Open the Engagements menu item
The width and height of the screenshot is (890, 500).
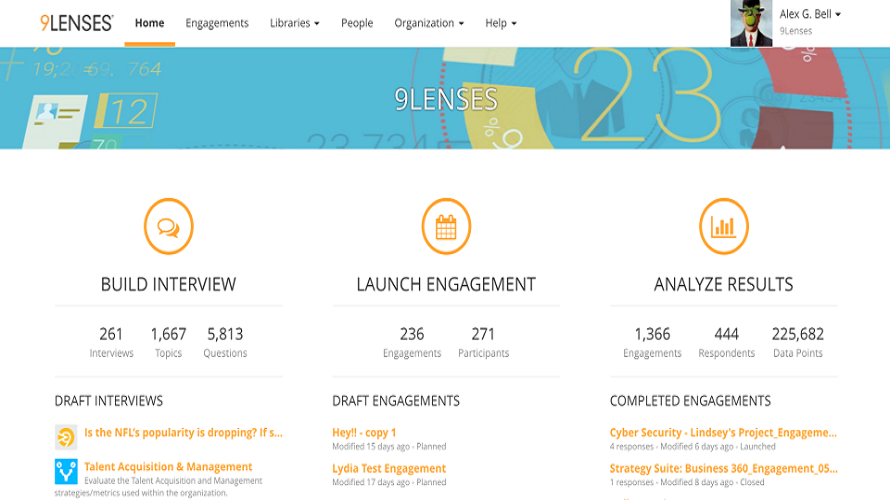coord(217,23)
